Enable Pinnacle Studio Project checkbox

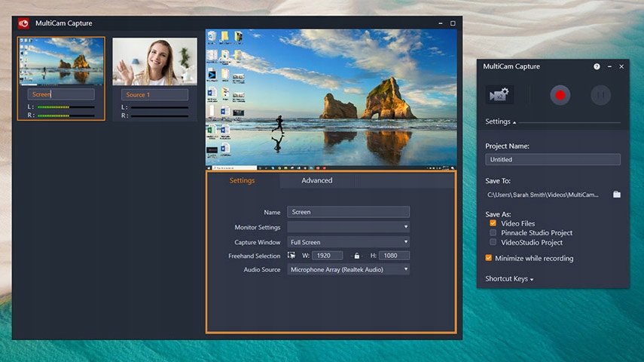click(x=493, y=233)
